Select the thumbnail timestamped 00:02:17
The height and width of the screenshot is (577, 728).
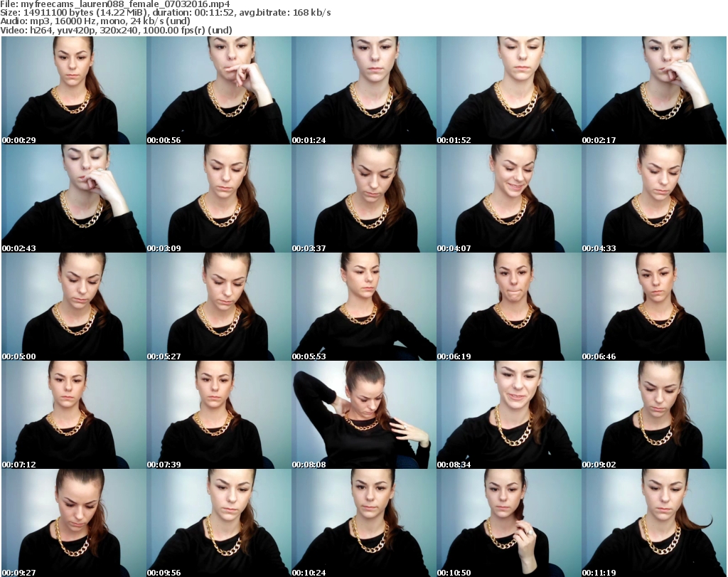[x=654, y=90]
